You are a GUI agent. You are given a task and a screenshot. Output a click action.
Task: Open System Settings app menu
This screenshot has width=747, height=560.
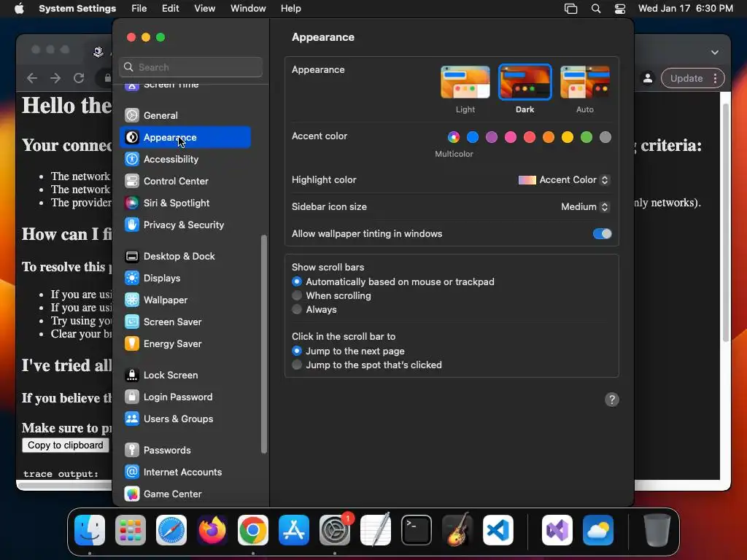[x=77, y=9]
